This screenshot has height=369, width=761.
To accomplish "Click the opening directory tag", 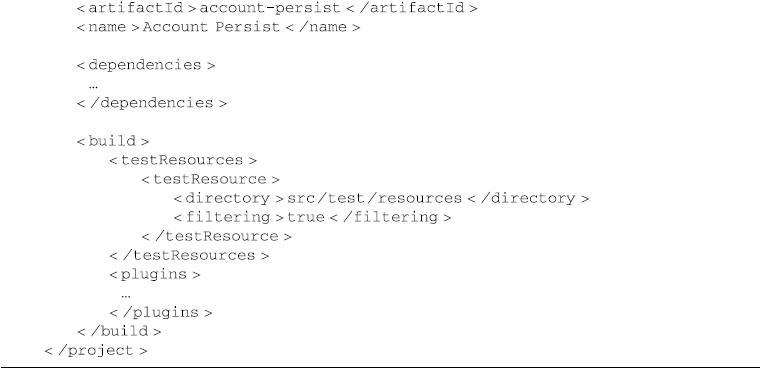I will click(229, 199).
